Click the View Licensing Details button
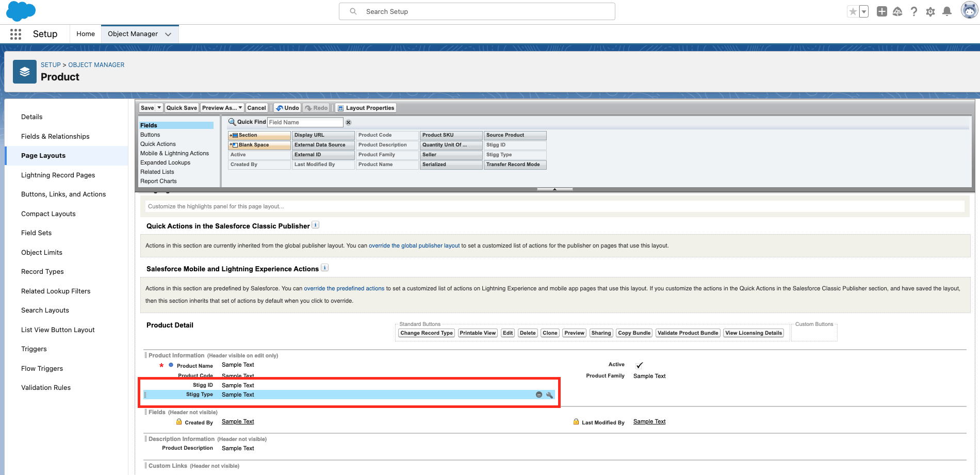980x475 pixels. (754, 333)
